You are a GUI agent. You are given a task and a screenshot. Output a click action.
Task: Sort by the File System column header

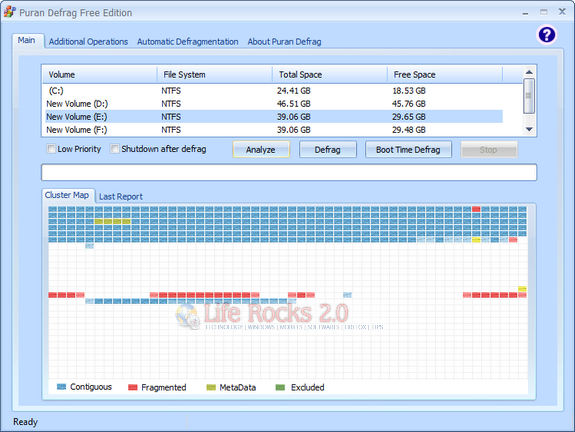215,75
